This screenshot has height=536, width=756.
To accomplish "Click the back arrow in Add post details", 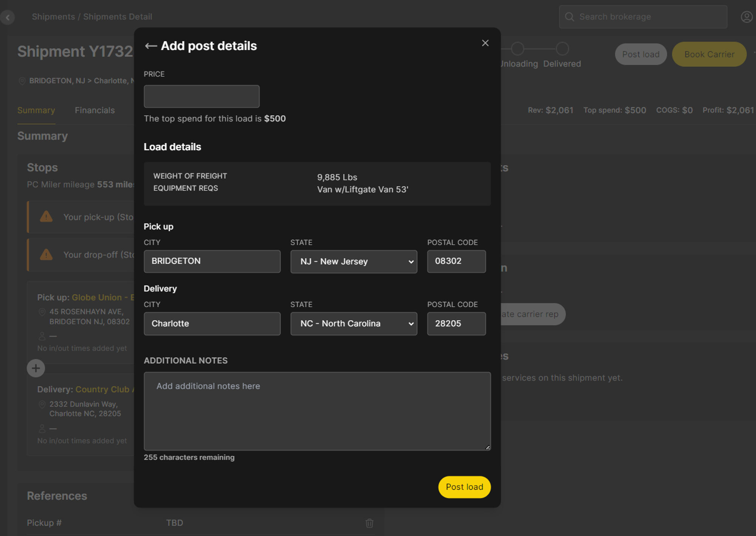I will pos(151,46).
